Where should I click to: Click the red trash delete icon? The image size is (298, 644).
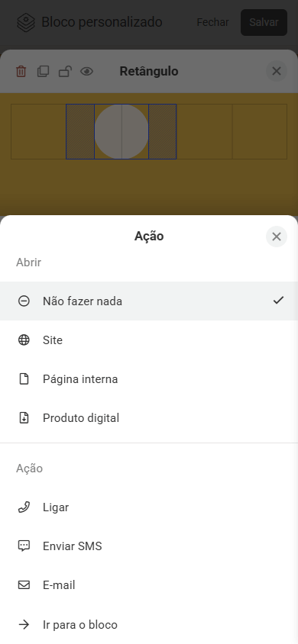tap(21, 72)
